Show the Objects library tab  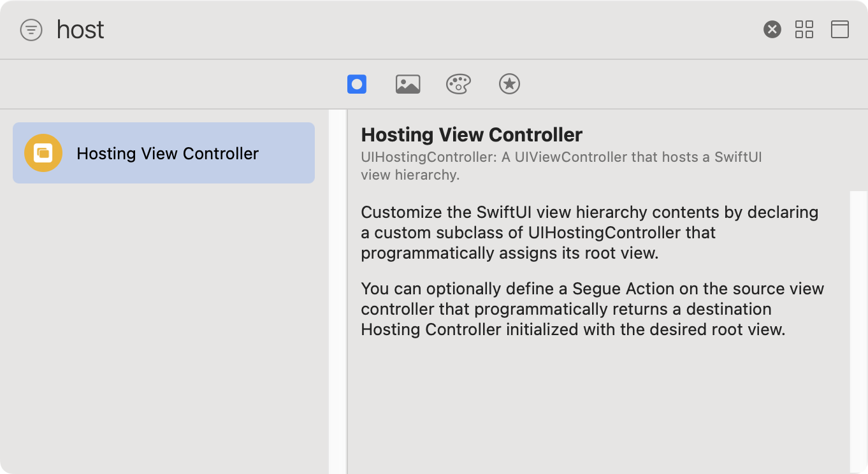point(357,84)
